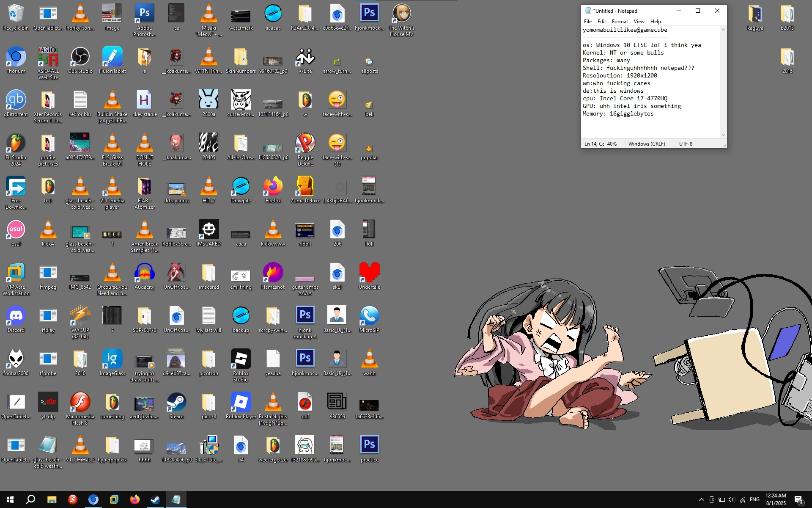This screenshot has height=508, width=812.
Task: Click Notepad's vertical scrollbar up arrow
Action: [723, 30]
